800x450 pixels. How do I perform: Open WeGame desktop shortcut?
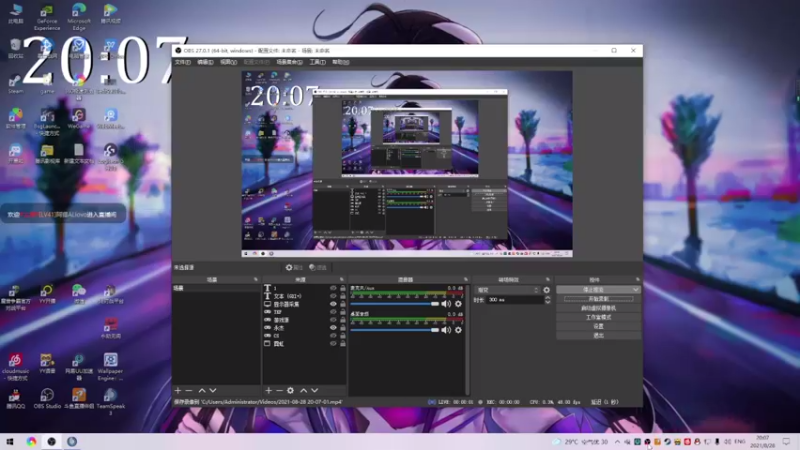pos(79,118)
